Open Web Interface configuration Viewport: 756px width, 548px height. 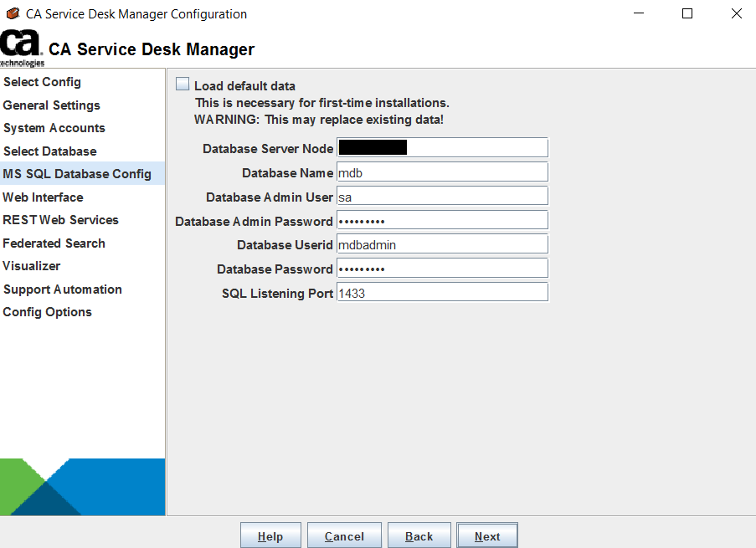44,197
